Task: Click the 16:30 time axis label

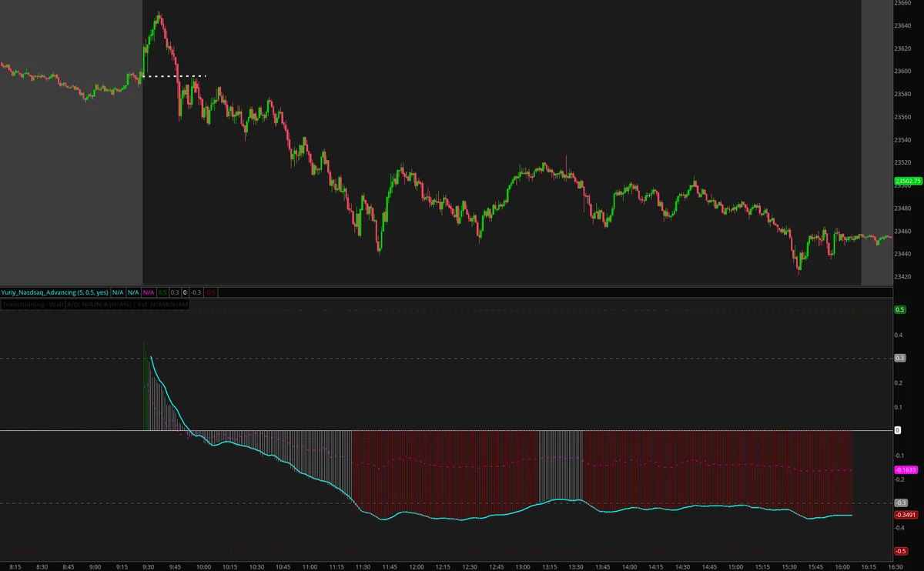Action: point(897,566)
